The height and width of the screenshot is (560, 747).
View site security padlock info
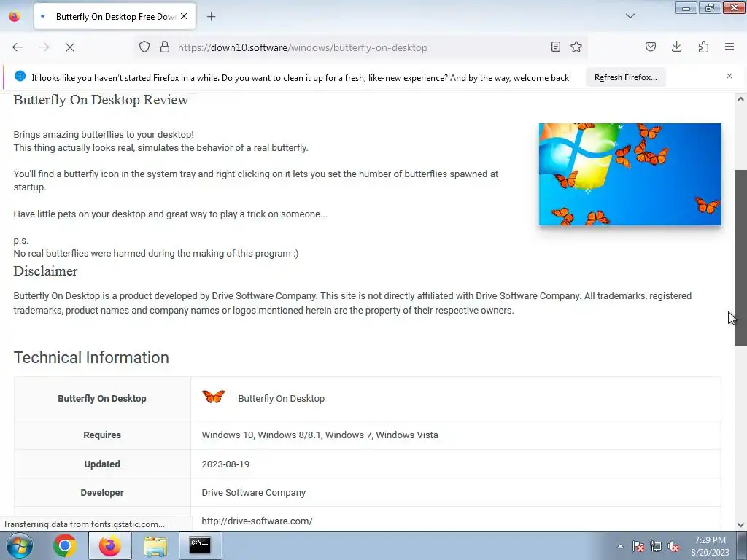click(165, 47)
